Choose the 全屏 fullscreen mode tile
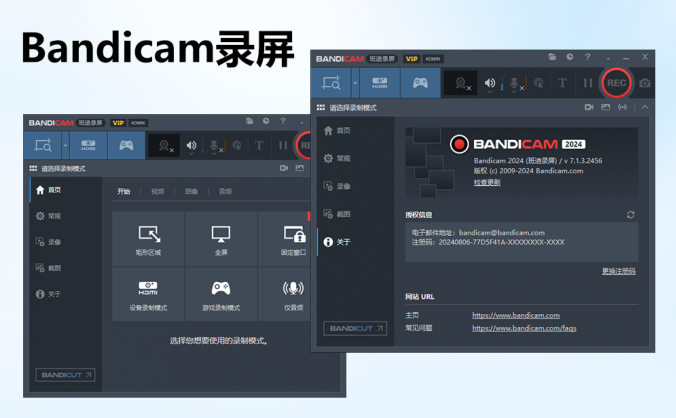This screenshot has height=418, width=676. [x=221, y=239]
